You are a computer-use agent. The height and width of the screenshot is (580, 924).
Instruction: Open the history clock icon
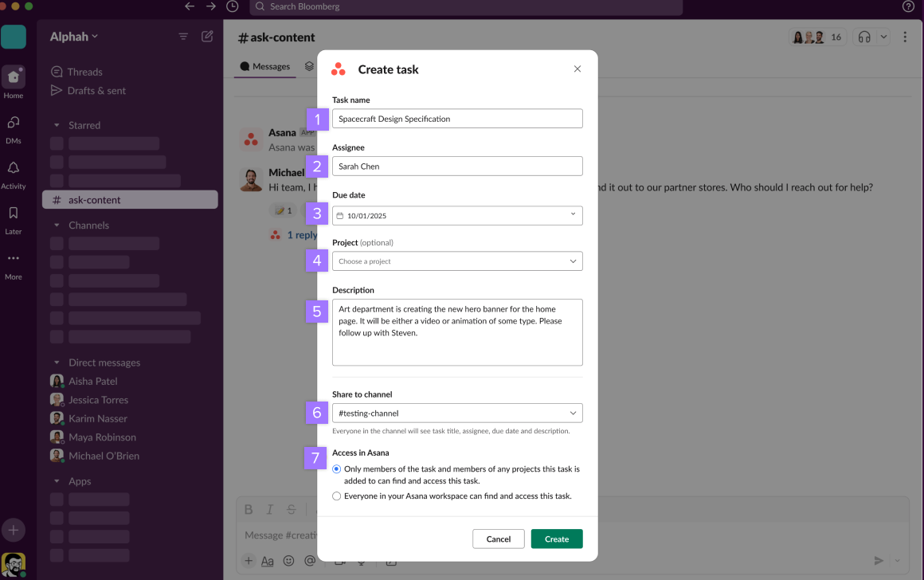[x=232, y=6]
